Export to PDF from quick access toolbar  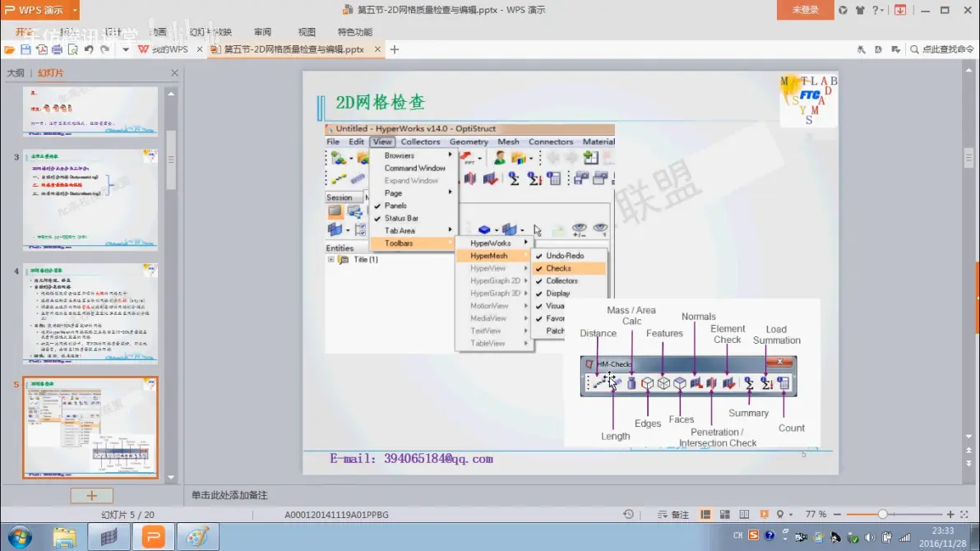point(41,49)
